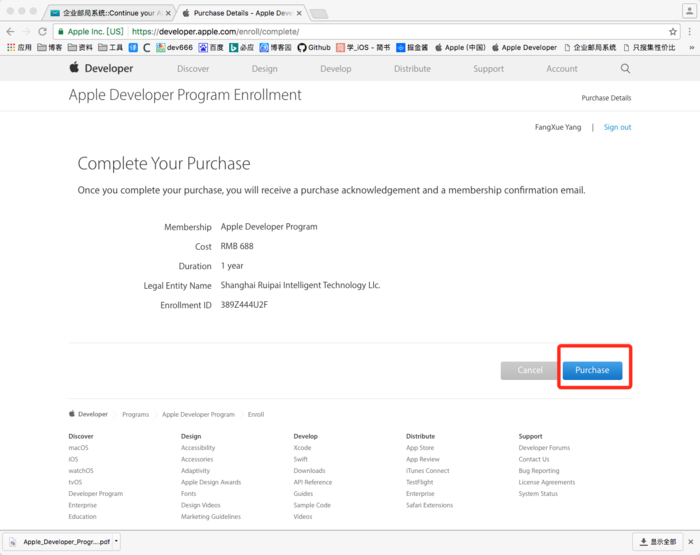Open the 博客 bookmark folder

click(x=50, y=47)
